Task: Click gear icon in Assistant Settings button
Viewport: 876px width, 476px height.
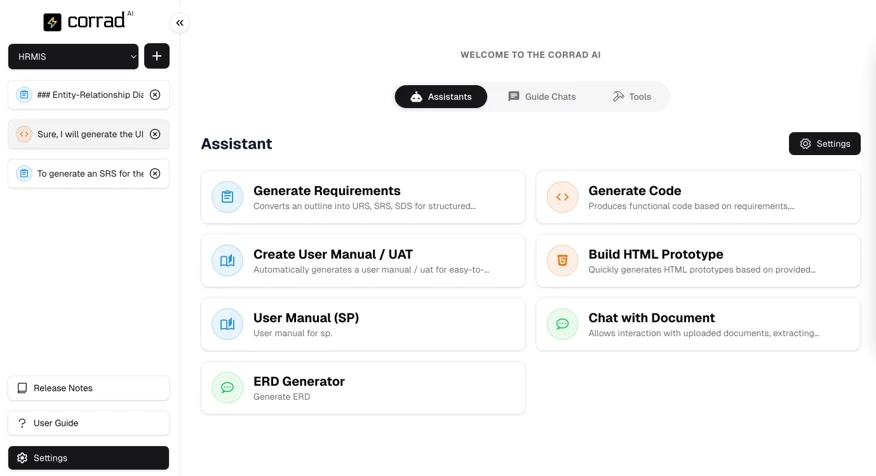Action: pyautogui.click(x=805, y=144)
